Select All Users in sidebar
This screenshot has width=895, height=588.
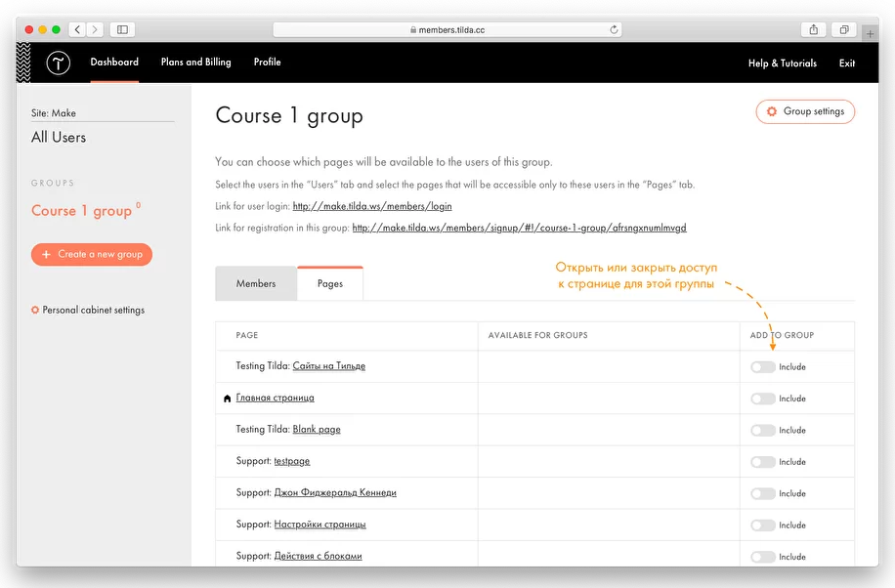click(x=59, y=137)
